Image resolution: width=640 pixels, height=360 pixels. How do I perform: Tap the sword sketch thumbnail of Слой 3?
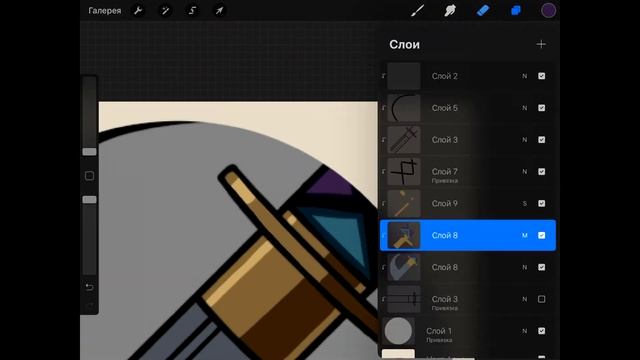pos(403,140)
